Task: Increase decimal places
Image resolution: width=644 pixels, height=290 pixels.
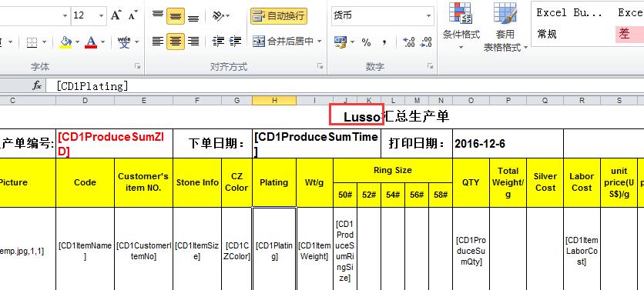Action: (x=409, y=42)
